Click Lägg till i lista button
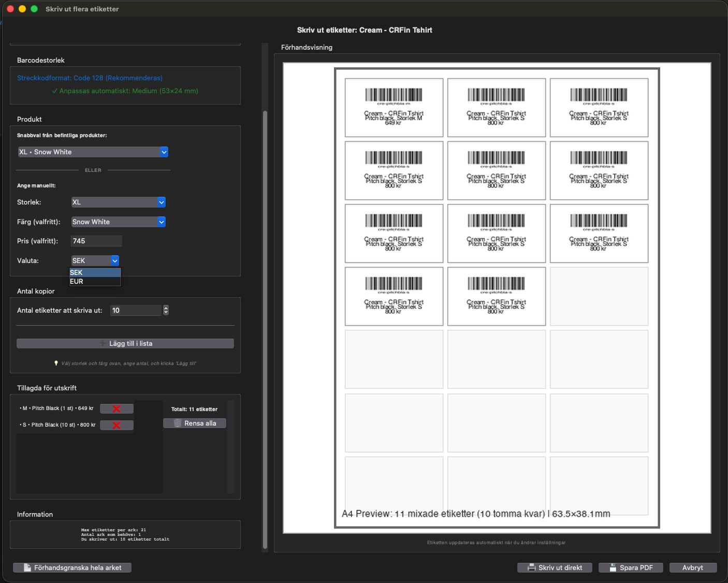The height and width of the screenshot is (583, 728). (x=125, y=343)
